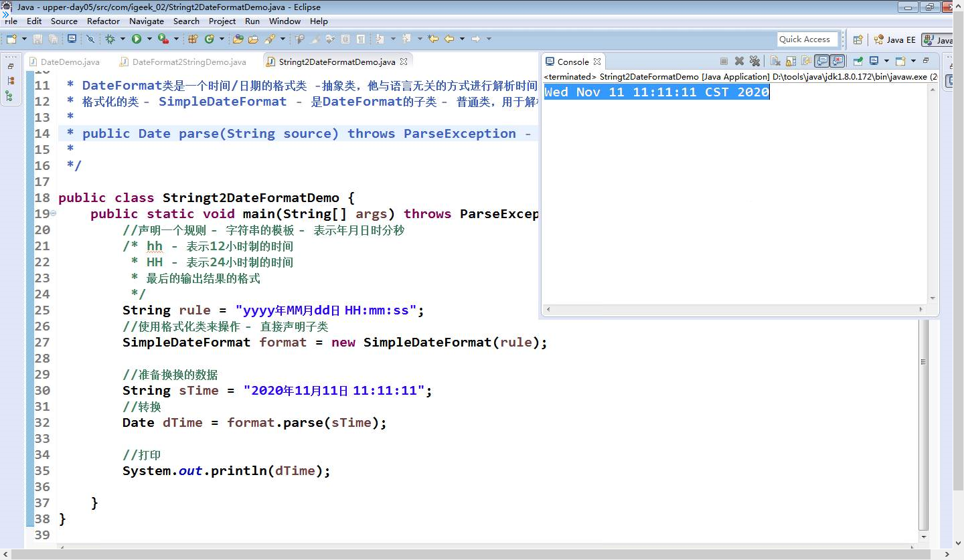964x560 pixels.
Task: Click the console horizontal scrollbar
Action: (x=734, y=309)
